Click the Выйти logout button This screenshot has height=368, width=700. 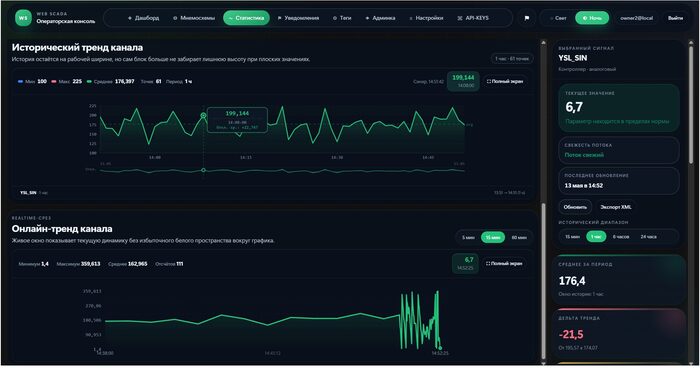[x=675, y=18]
